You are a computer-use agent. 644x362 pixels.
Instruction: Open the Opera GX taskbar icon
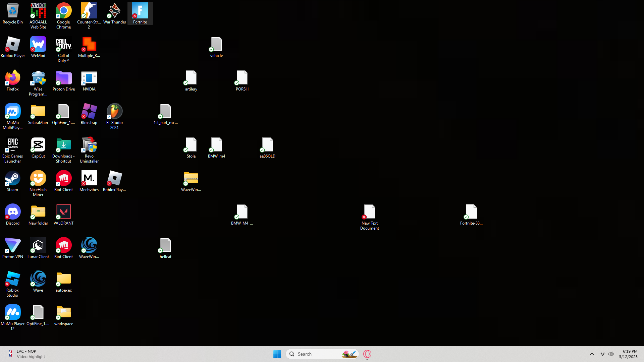(x=367, y=354)
